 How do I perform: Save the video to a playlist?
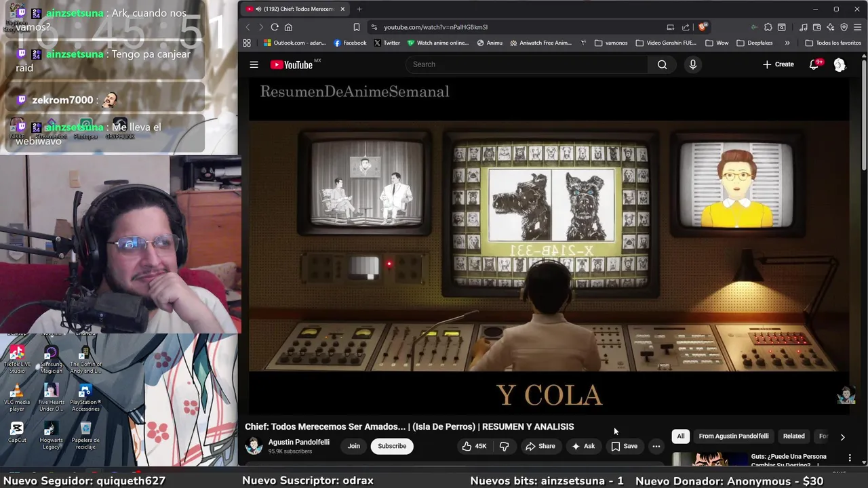tap(624, 446)
